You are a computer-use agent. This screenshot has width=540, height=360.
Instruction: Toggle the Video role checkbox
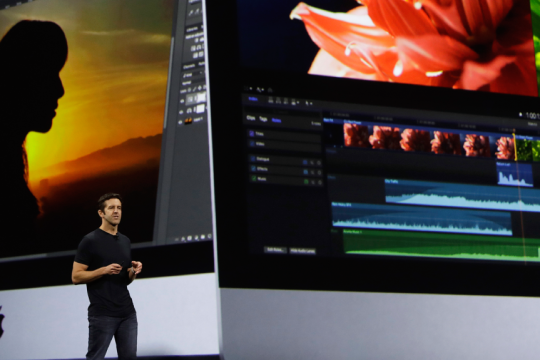(252, 143)
